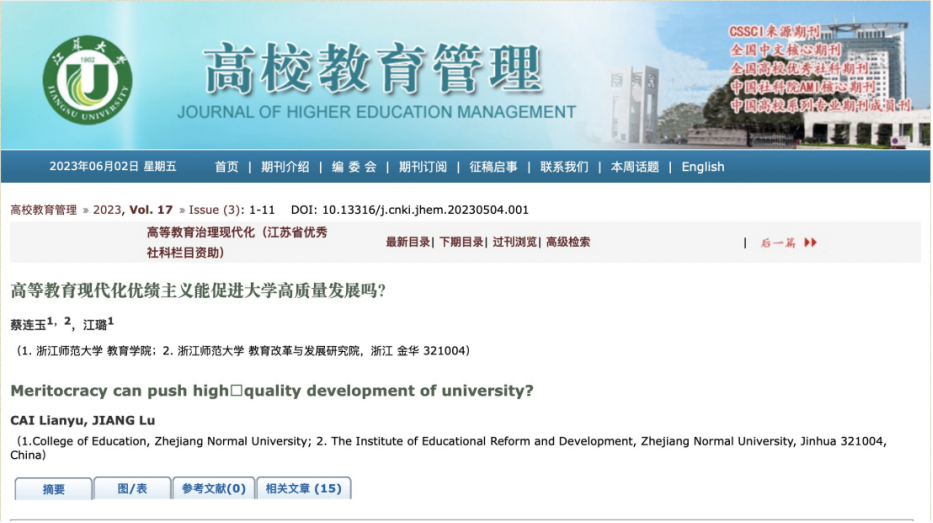Click the English author line CAI Lianyu, JIANG Lu
933x523 pixels.
(x=83, y=421)
